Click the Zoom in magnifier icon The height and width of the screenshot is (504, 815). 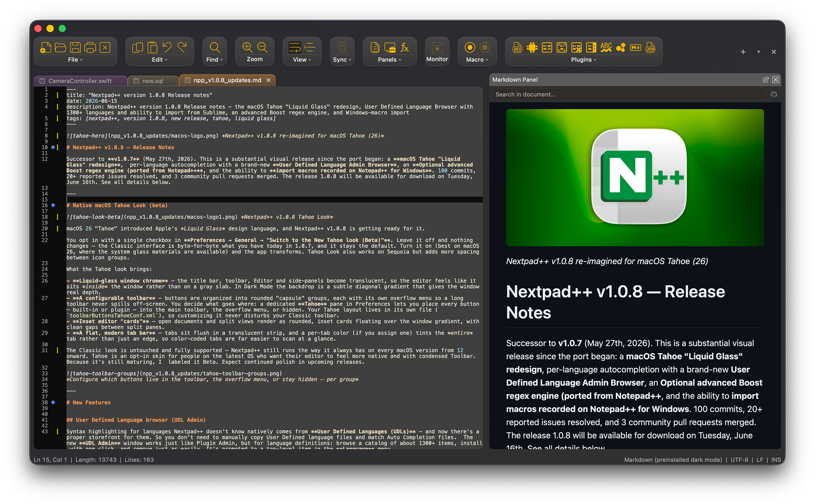(x=247, y=47)
